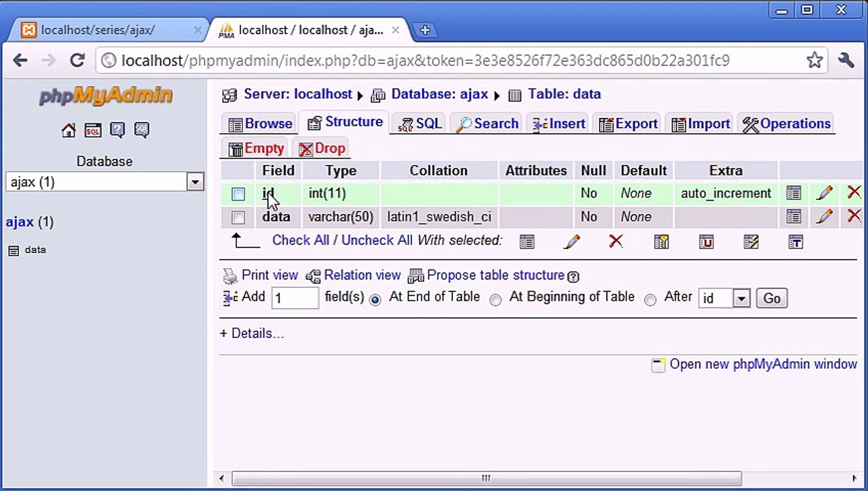This screenshot has height=491, width=868.
Task: Click the Table: data breadcrumb
Action: (x=564, y=94)
